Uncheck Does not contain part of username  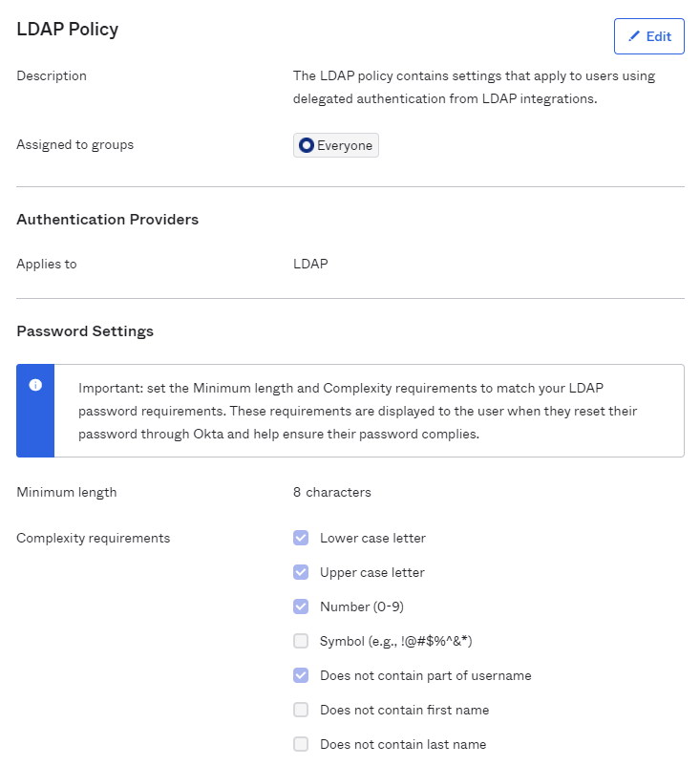301,675
